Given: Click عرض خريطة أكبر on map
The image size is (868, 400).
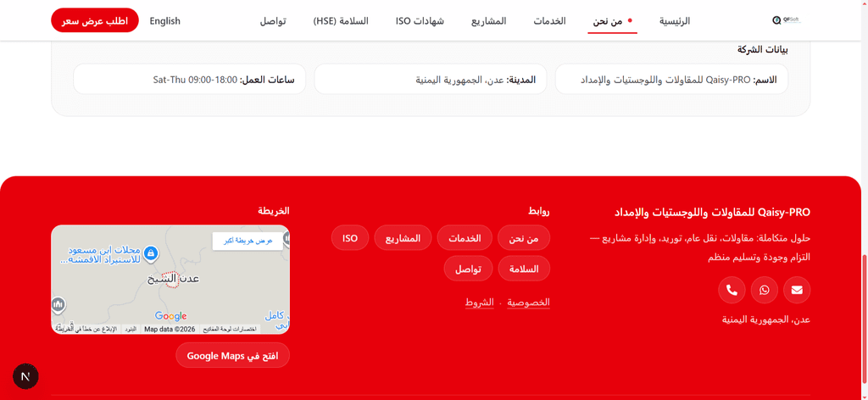Looking at the screenshot, I should (x=248, y=242).
